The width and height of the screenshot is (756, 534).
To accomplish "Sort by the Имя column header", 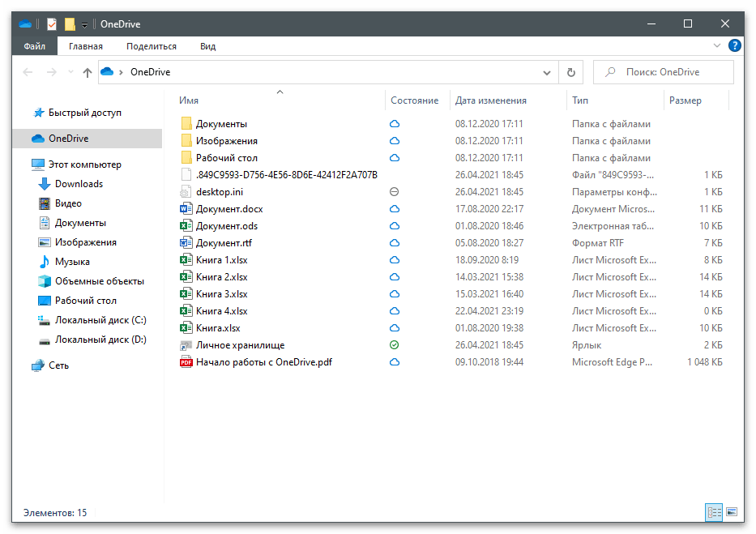I will pos(189,100).
